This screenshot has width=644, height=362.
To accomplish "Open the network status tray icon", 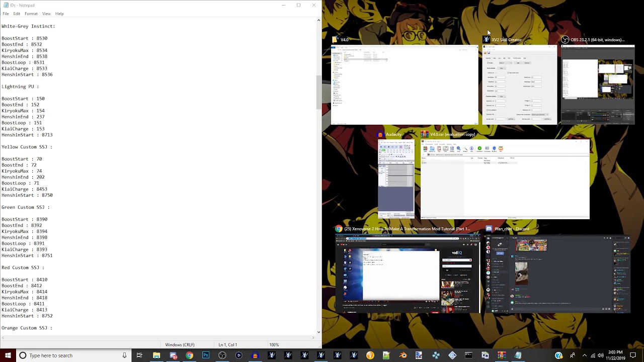I will tap(593, 355).
